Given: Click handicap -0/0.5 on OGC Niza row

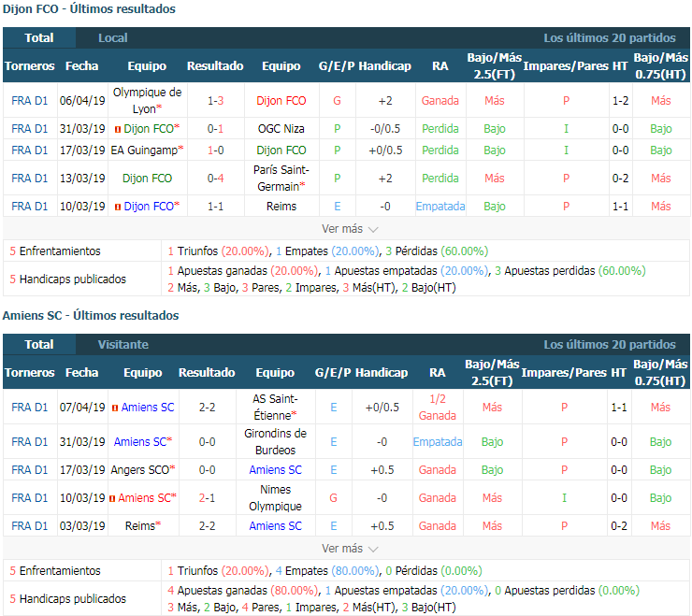Looking at the screenshot, I should point(385,129).
